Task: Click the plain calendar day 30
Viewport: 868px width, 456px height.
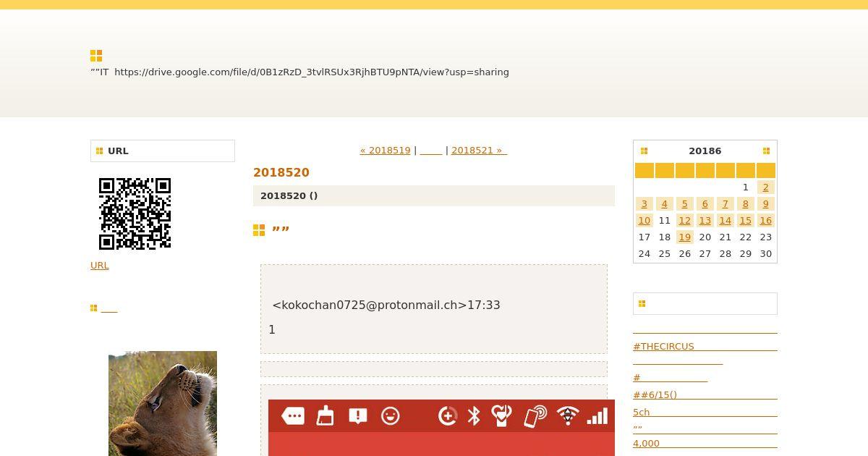Action: coord(766,254)
